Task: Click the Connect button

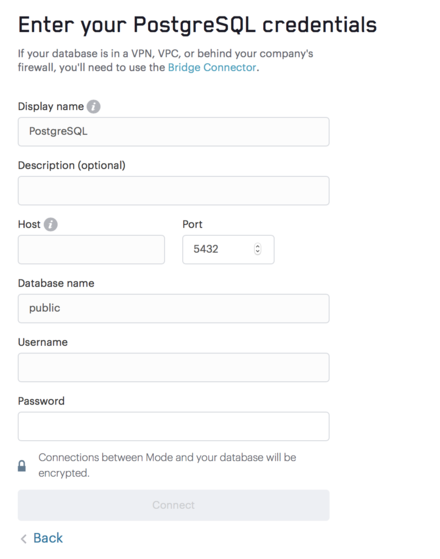Action: point(174,505)
